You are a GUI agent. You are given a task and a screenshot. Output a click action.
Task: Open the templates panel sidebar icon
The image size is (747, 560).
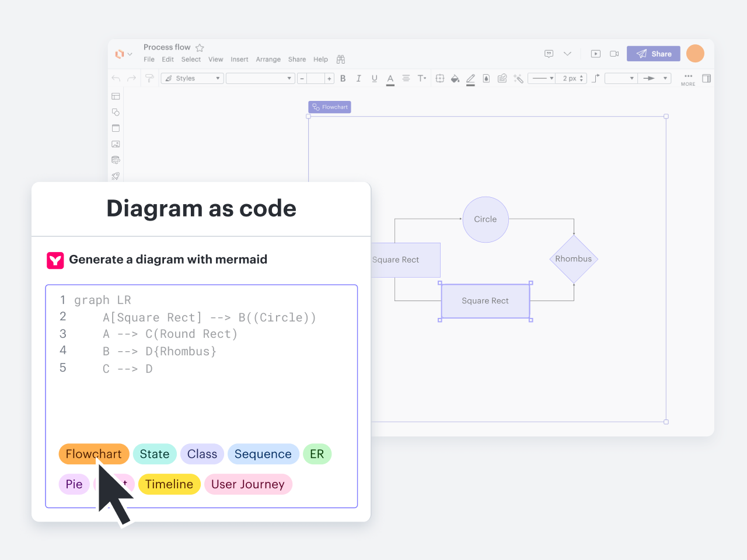(116, 96)
